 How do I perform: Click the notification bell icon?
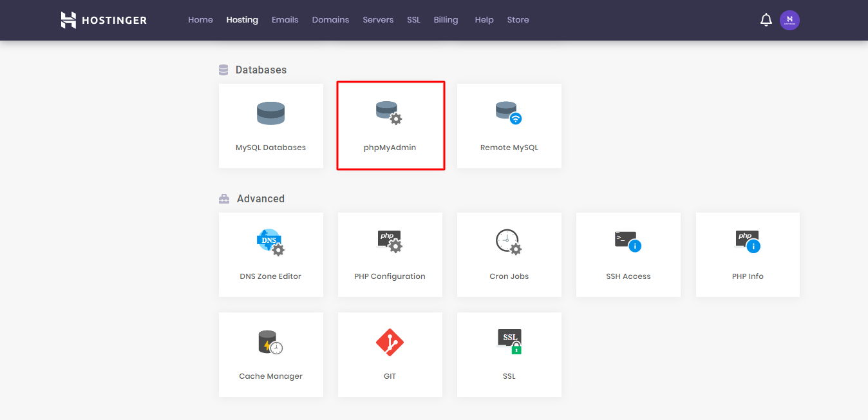tap(766, 20)
